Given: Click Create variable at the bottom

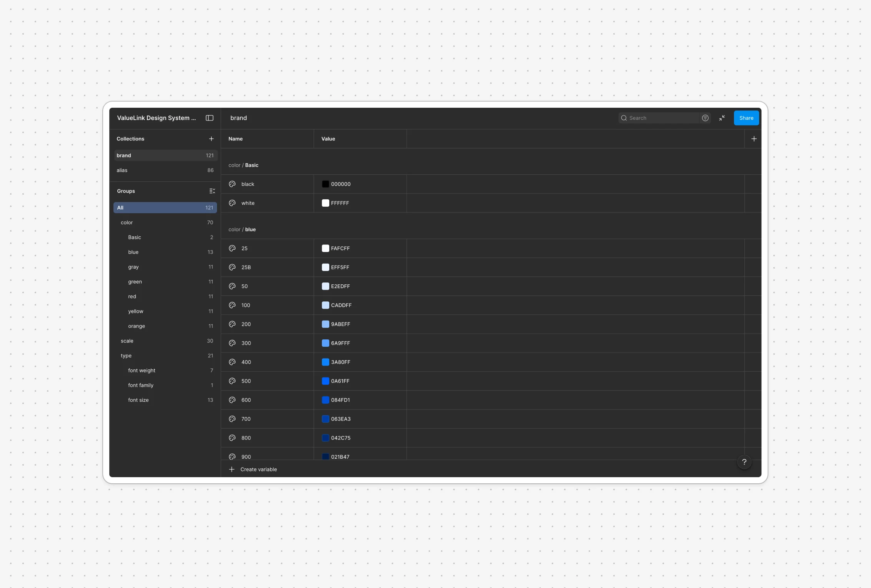Looking at the screenshot, I should click(259, 469).
